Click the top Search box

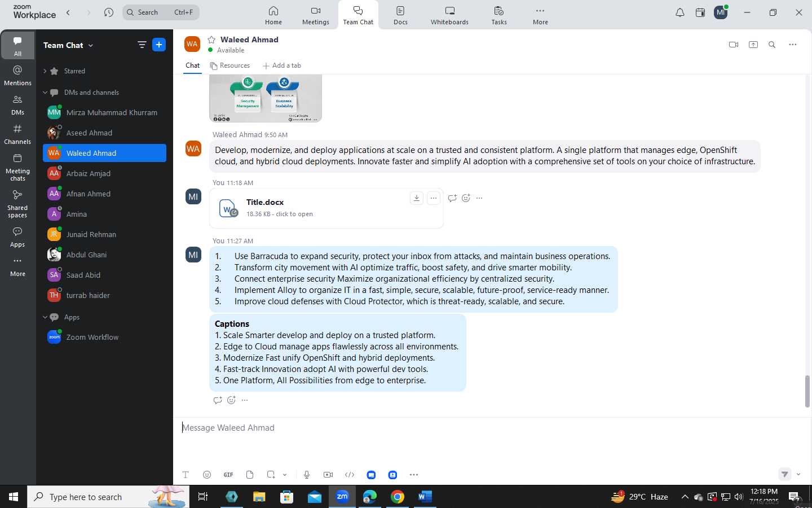pyautogui.click(x=161, y=12)
